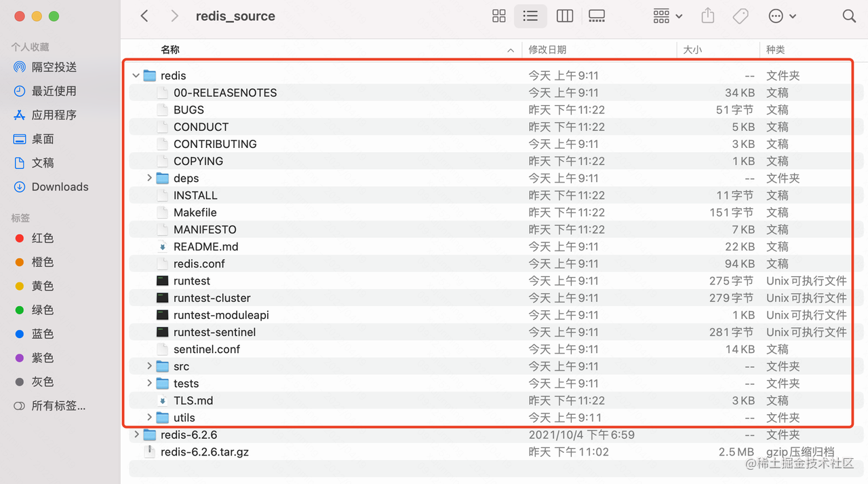Sort by Date Modified (修改日期) column
868x484 pixels.
click(x=547, y=50)
